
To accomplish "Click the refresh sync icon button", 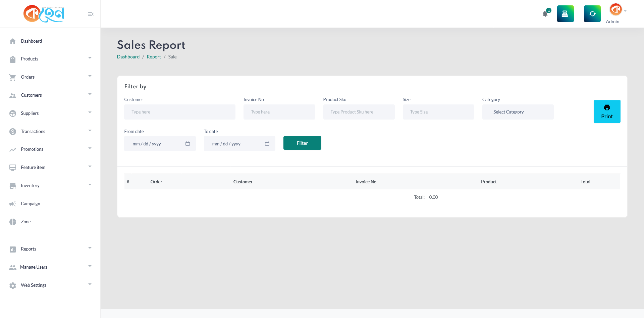I will tap(592, 14).
